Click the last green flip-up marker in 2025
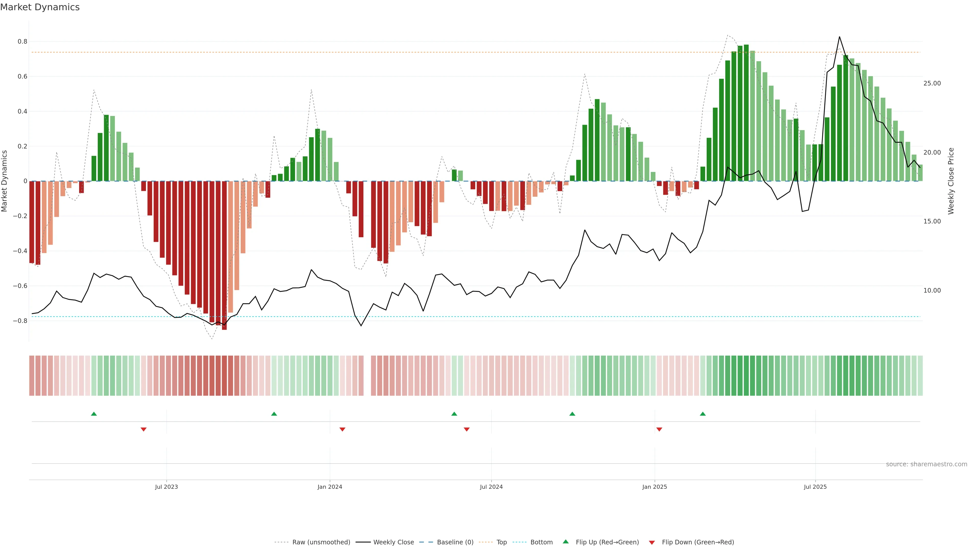 click(703, 414)
